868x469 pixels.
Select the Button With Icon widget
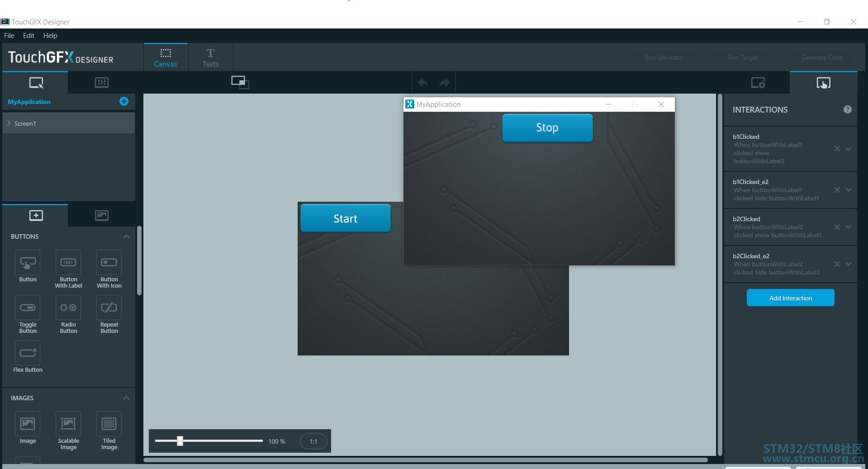109,269
